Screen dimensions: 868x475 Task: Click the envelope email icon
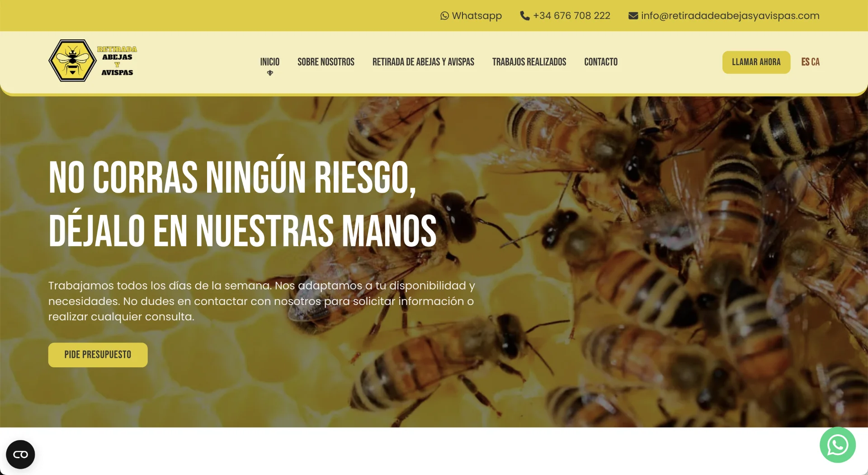(633, 16)
